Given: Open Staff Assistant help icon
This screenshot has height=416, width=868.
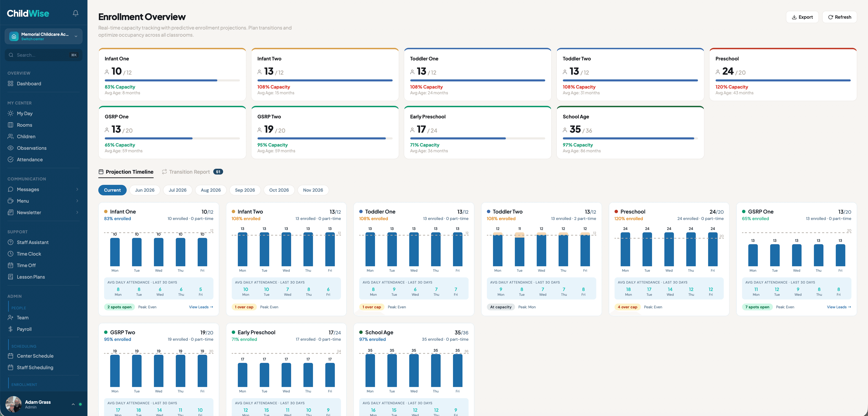Looking at the screenshot, I should (10, 242).
